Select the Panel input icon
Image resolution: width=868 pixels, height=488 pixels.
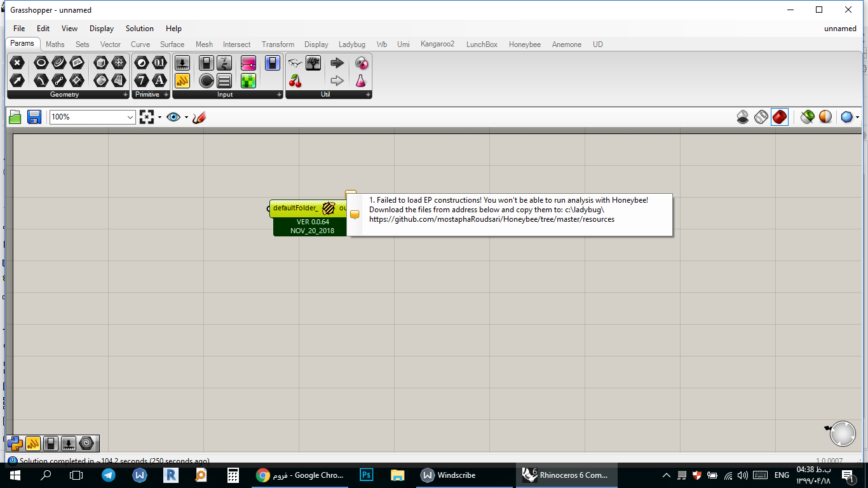pyautogui.click(x=182, y=80)
